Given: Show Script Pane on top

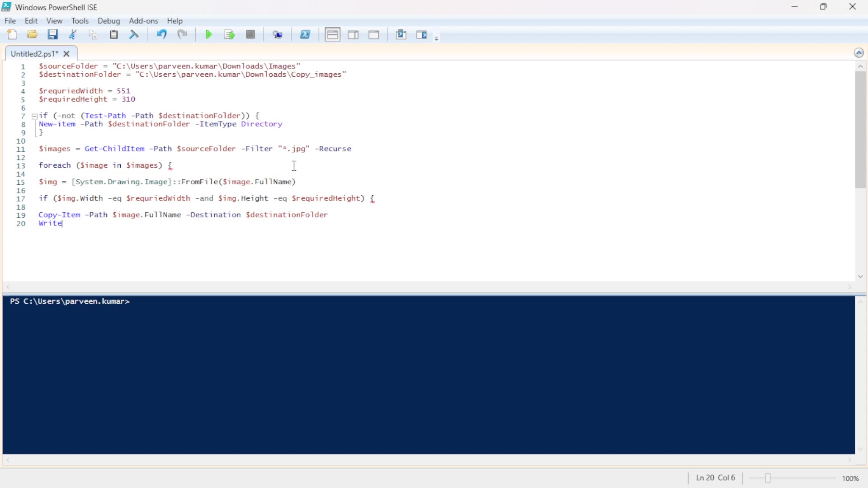Looking at the screenshot, I should click(332, 34).
